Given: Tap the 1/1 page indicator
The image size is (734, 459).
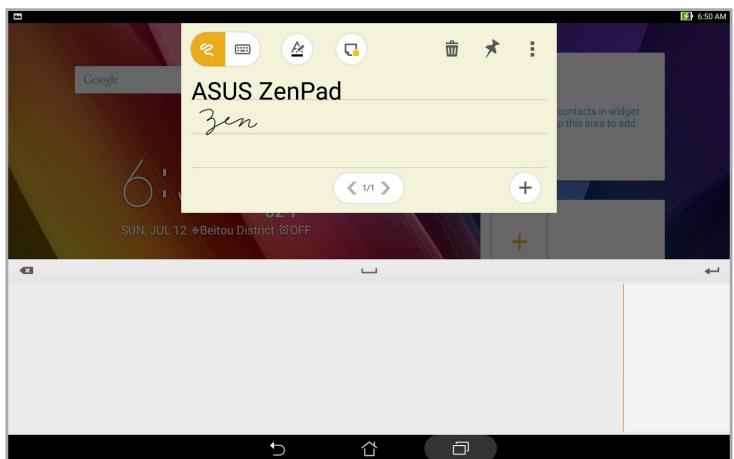Looking at the screenshot, I should (x=368, y=188).
